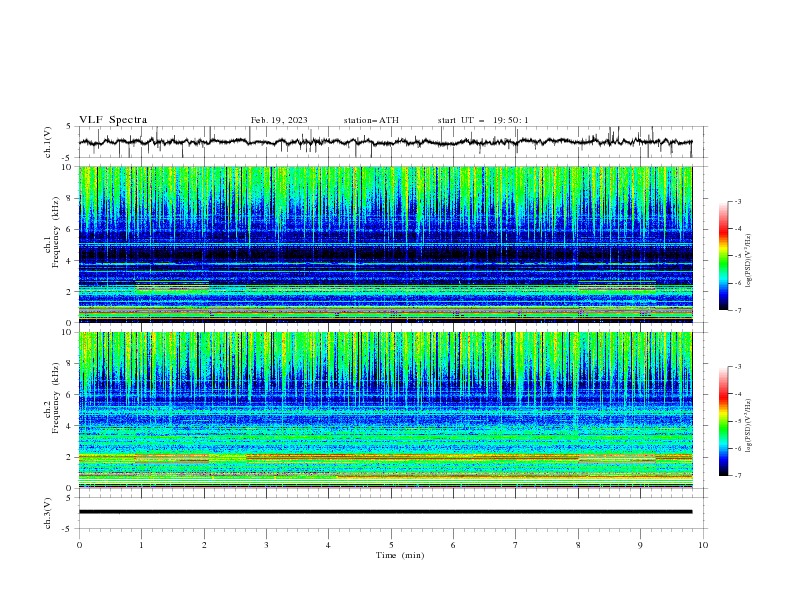
Task: Click the ch.1 spectrogram panel
Action: (x=385, y=244)
